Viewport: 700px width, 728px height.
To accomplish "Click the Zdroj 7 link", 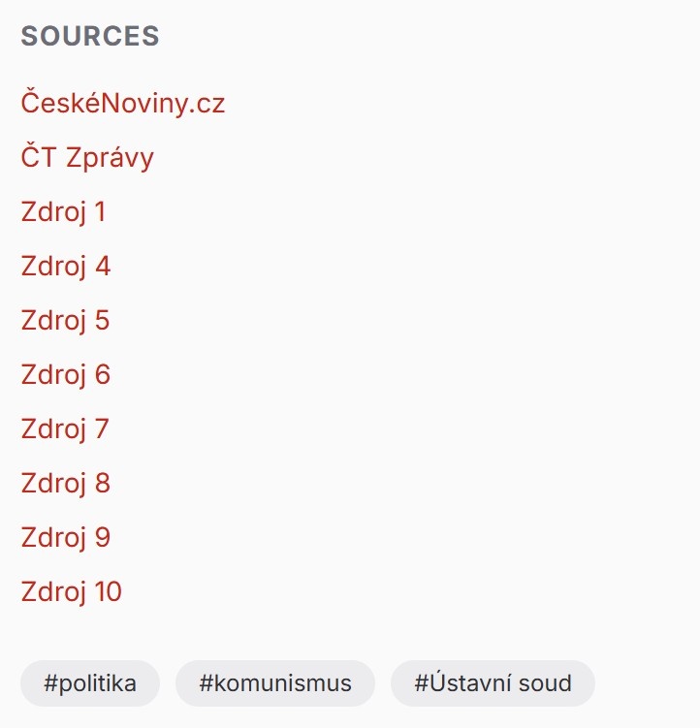I will (66, 428).
